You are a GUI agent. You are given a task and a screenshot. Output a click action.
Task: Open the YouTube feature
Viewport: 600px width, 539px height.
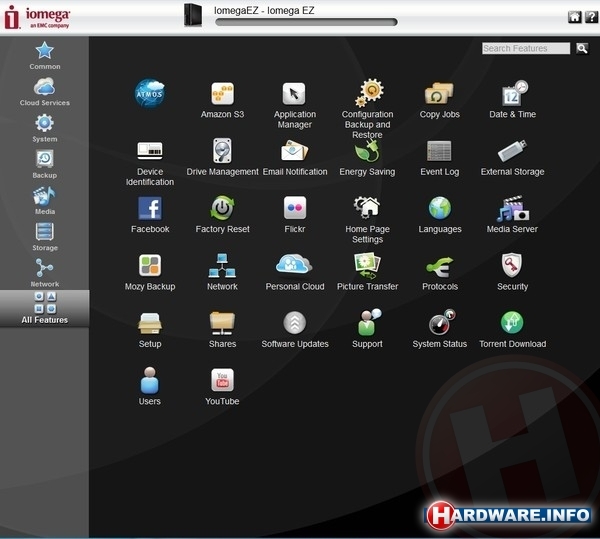222,387
